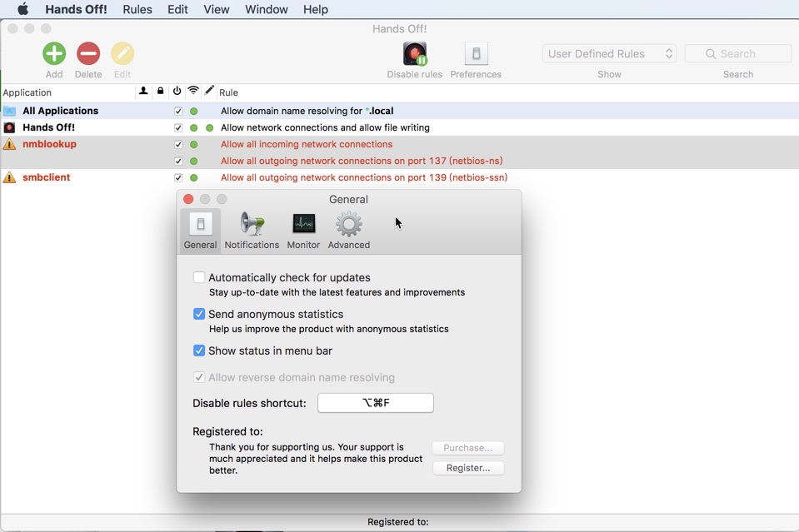Enable Automatically check for updates
The height and width of the screenshot is (532, 799).
click(x=198, y=277)
